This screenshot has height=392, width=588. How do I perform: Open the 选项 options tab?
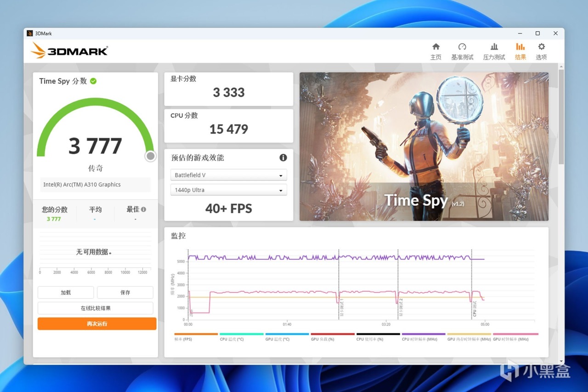(x=541, y=51)
